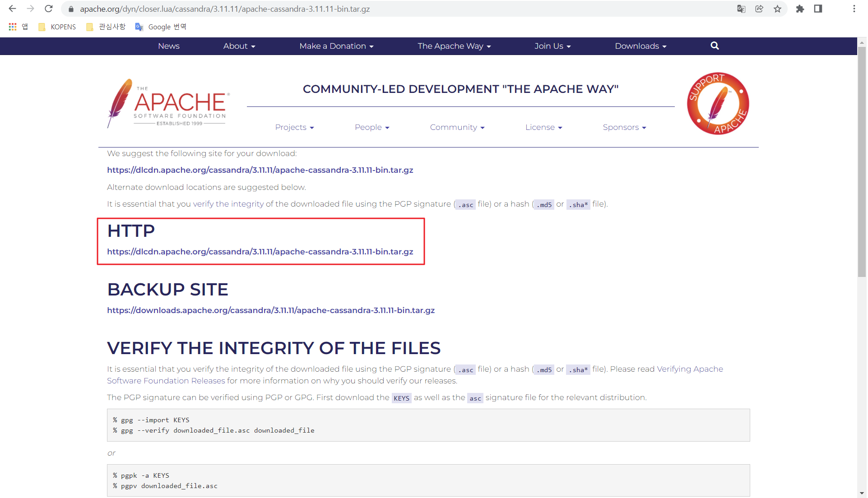The width and height of the screenshot is (868, 498).
Task: Bookmark this page with the star icon
Action: point(777,9)
